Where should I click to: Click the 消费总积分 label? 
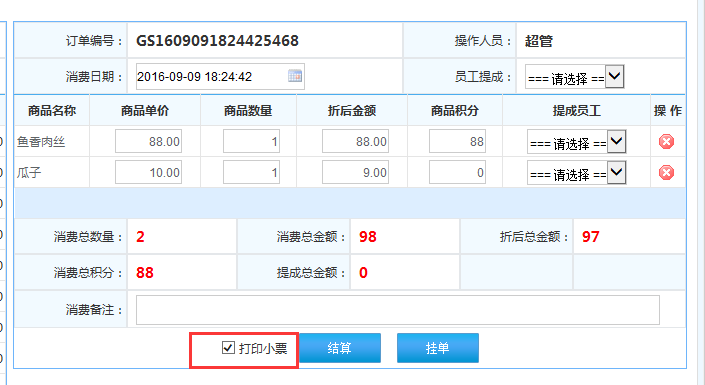88,273
